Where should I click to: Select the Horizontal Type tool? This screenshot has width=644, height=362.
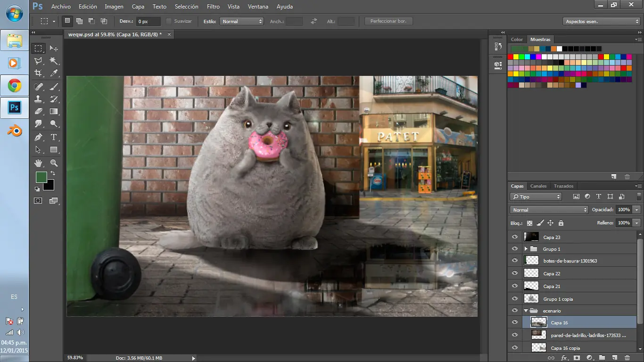(54, 137)
